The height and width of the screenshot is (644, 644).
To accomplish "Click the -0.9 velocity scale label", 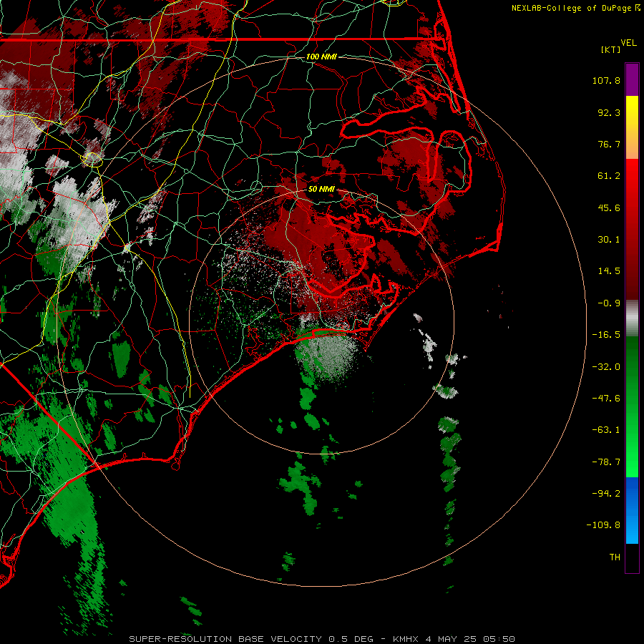I will coord(609,303).
